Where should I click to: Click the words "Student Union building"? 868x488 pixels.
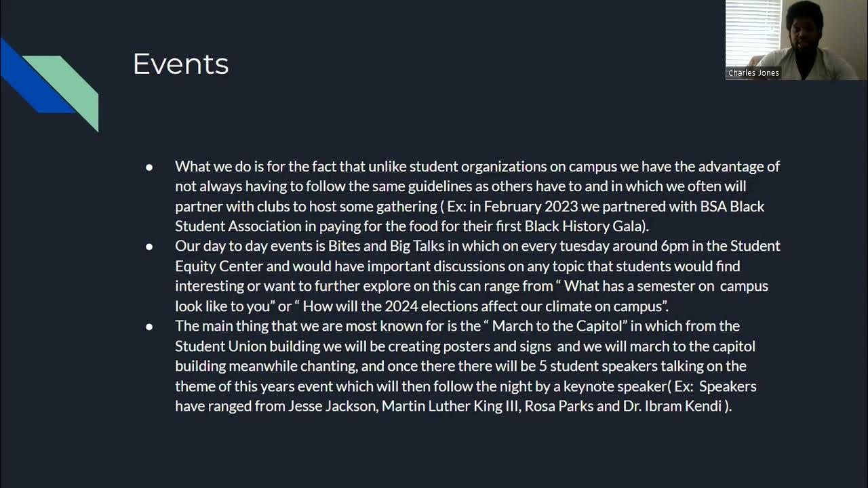click(x=248, y=346)
